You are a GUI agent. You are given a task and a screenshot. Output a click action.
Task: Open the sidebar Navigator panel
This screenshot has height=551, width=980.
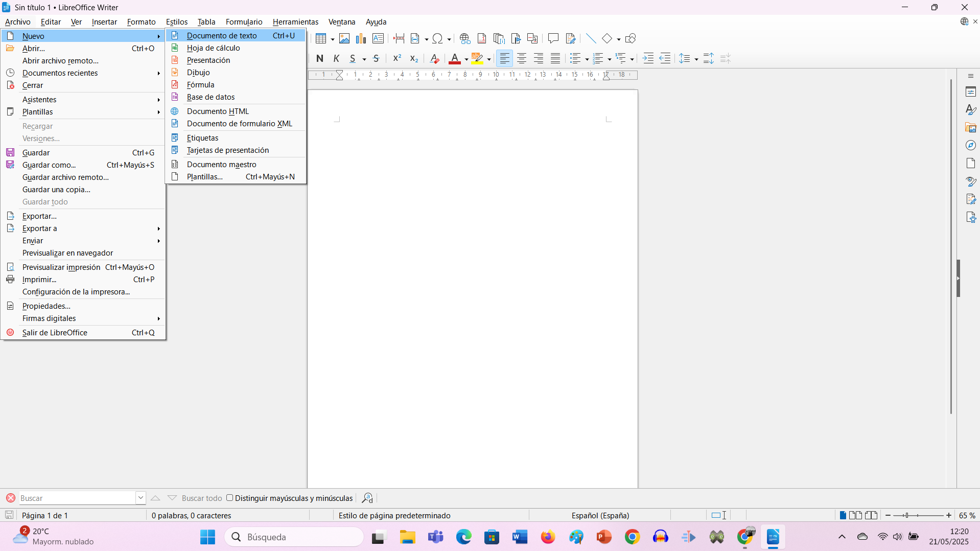pos(971,146)
